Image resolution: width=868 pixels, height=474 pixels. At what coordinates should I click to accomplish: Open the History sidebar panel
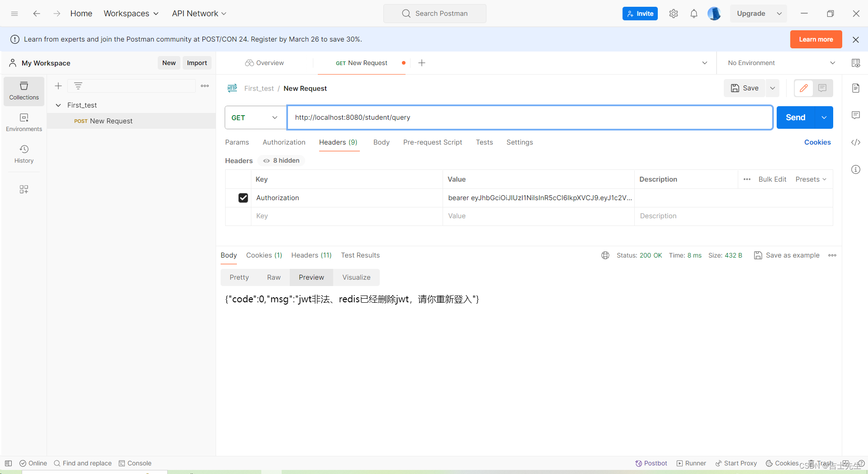[24, 154]
